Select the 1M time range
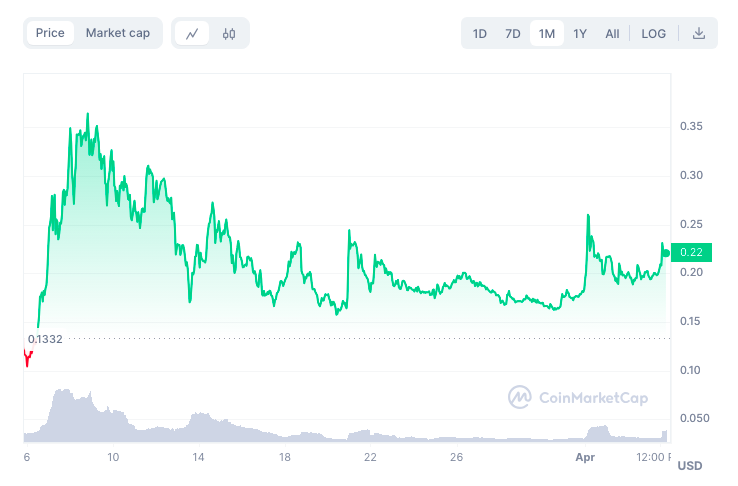 (x=547, y=33)
